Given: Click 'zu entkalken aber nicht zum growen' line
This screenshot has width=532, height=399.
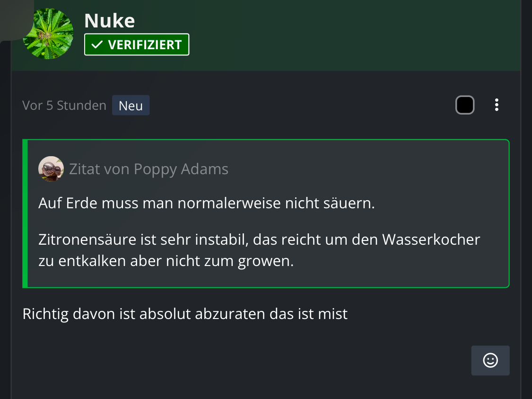Looking at the screenshot, I should point(166,261).
